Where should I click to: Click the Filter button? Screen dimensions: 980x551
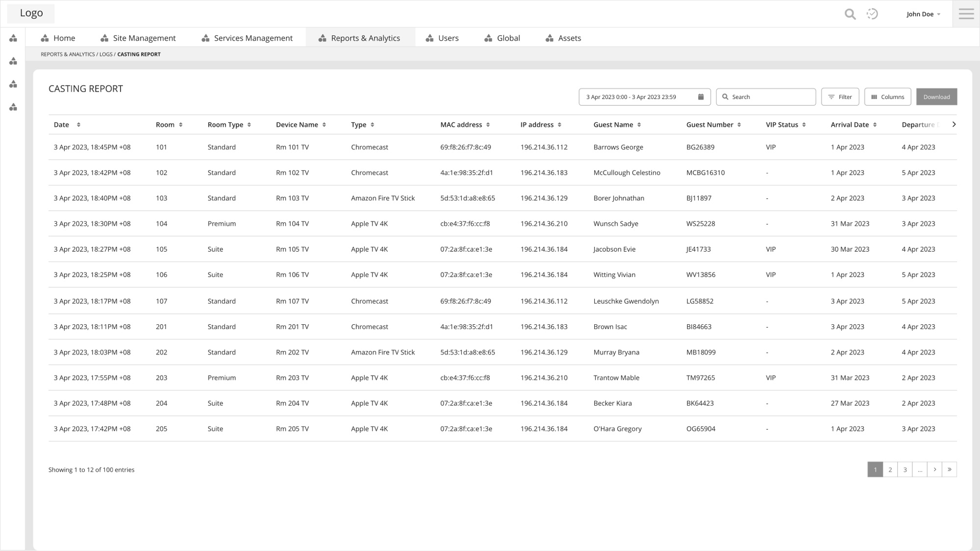[840, 97]
